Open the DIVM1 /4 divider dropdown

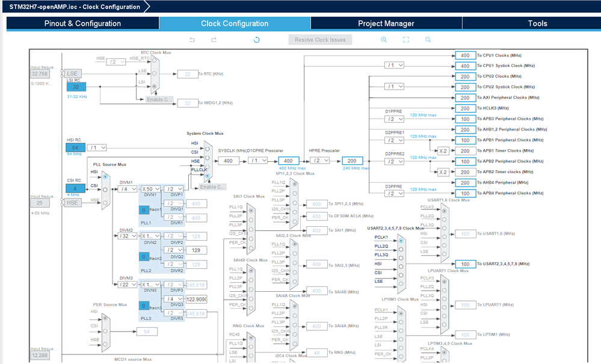[x=128, y=189]
